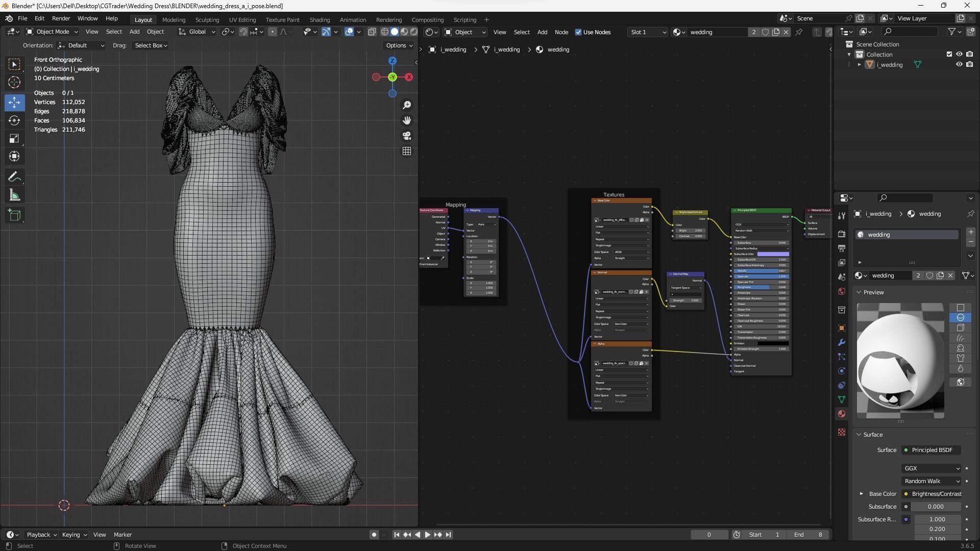Select the Select Box tool
The image size is (980, 551).
click(14, 64)
